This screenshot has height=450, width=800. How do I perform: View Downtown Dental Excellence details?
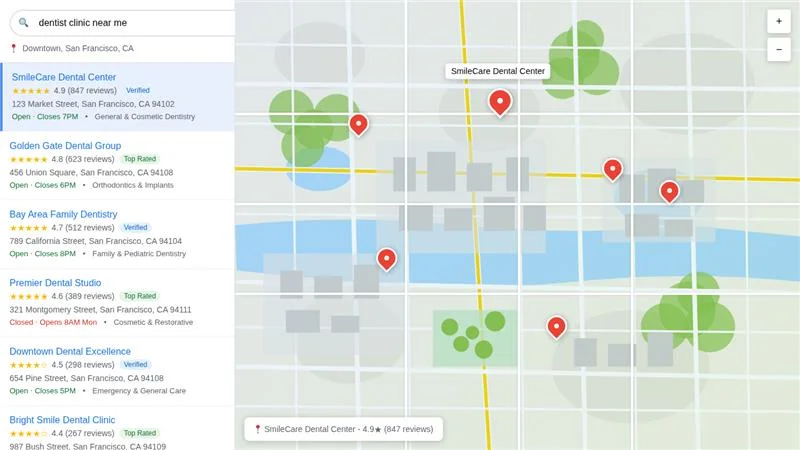pos(70,352)
